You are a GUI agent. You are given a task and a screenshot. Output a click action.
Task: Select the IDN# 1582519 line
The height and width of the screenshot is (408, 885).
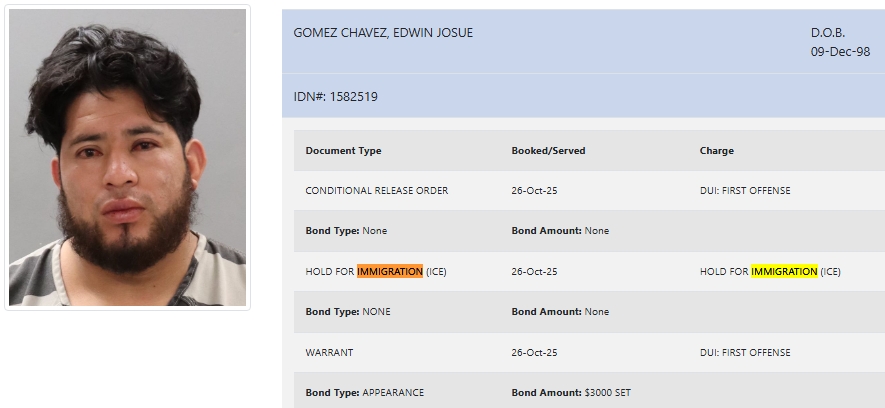(336, 97)
